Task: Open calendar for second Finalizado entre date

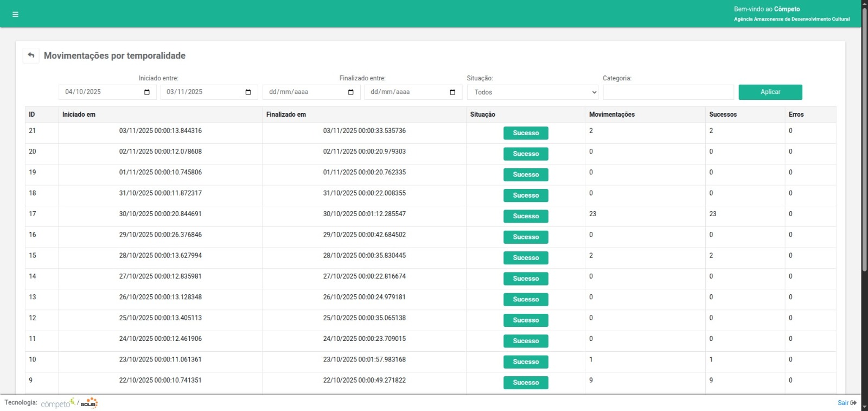Action: (x=452, y=92)
